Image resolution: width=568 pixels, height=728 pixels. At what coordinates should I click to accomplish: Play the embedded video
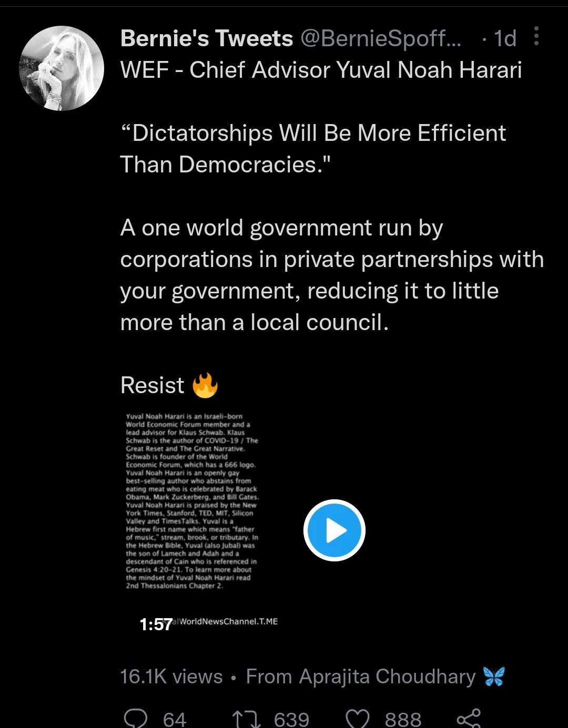coord(334,530)
